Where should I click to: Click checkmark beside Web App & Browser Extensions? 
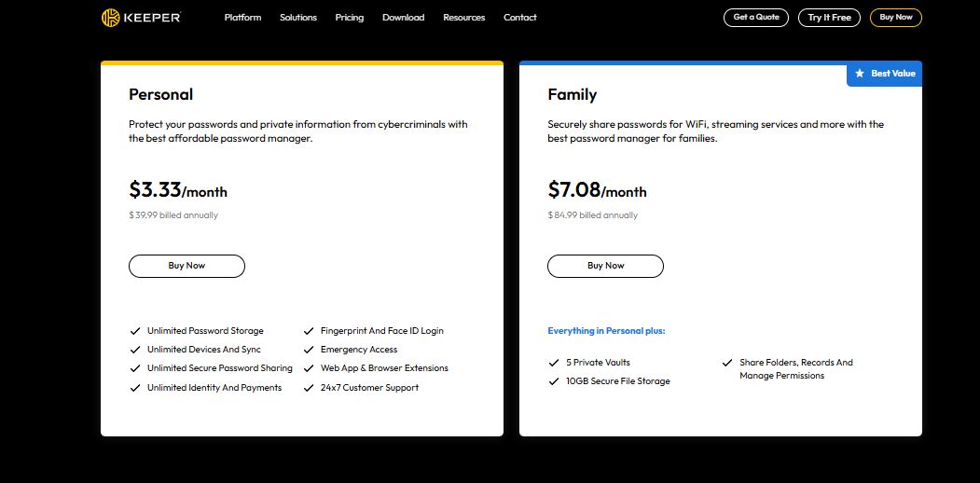308,368
